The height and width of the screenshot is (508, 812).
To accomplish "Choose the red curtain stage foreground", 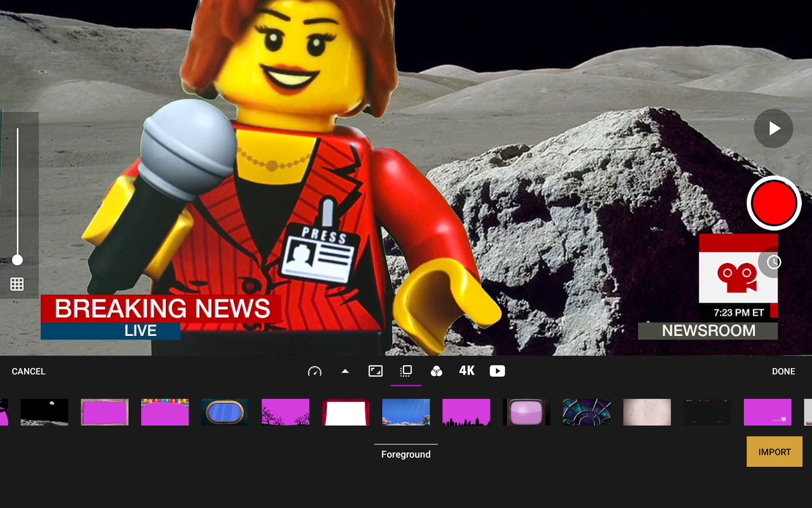I will [x=346, y=412].
